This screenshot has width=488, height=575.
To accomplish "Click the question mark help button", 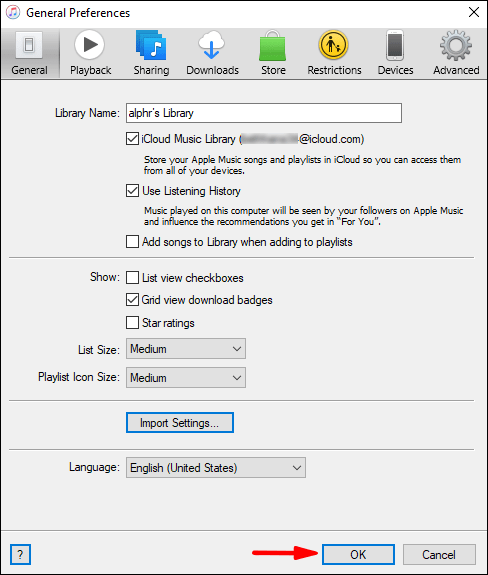I will [20, 554].
